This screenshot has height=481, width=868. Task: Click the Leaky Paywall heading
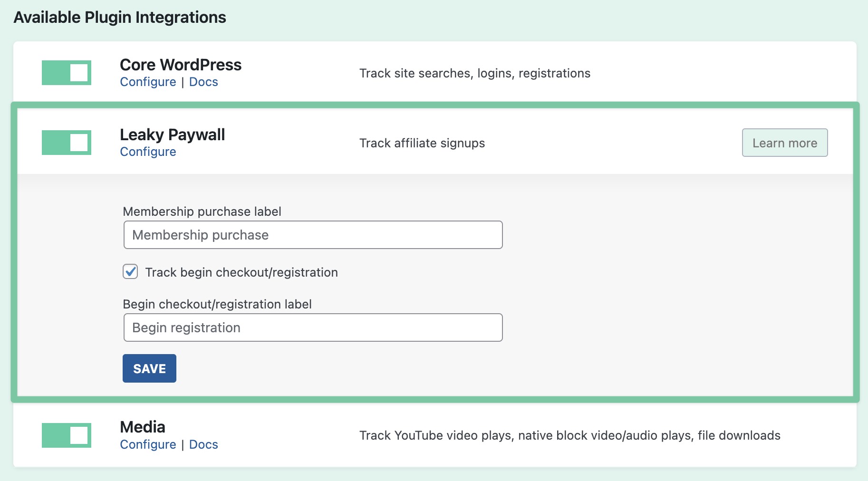click(x=172, y=135)
